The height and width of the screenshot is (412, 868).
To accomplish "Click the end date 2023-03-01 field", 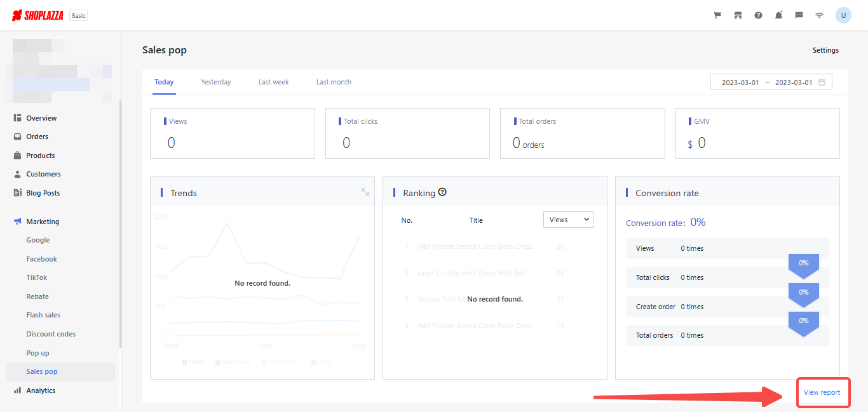I will [794, 83].
